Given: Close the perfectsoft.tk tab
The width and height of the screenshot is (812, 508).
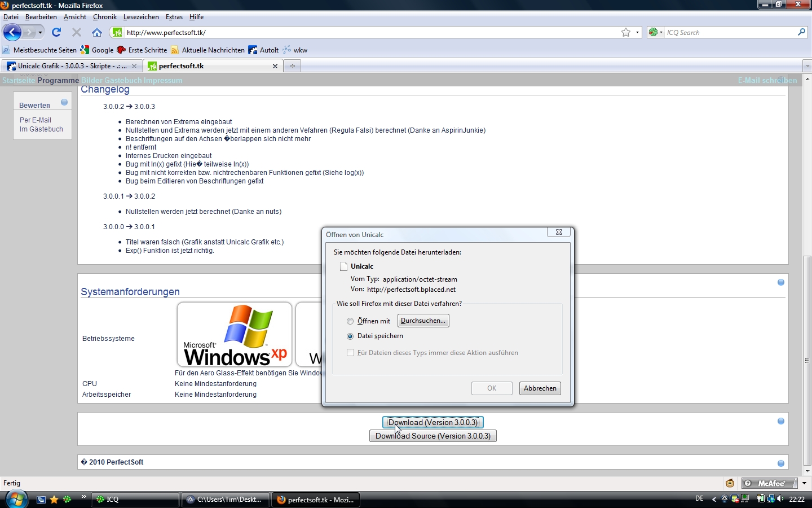Looking at the screenshot, I should point(275,66).
